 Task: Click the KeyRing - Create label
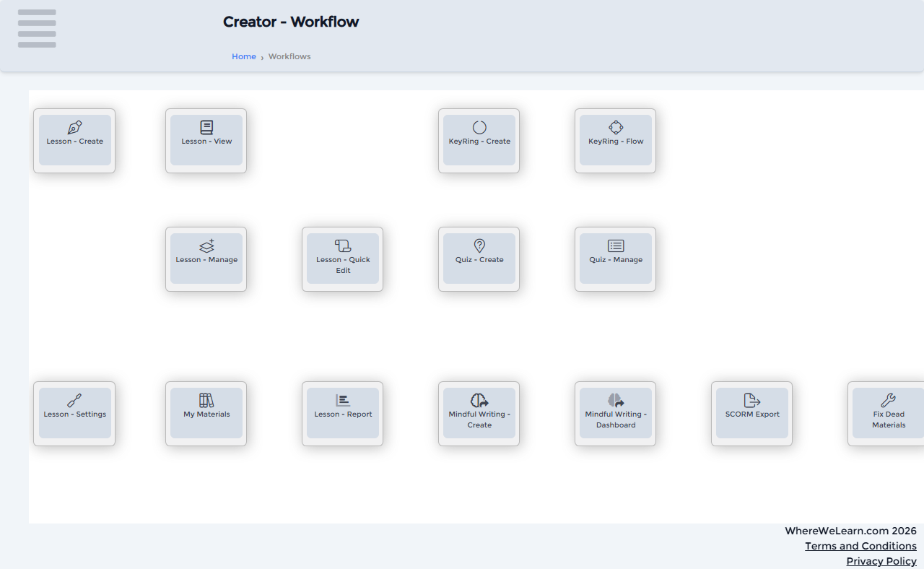point(479,142)
